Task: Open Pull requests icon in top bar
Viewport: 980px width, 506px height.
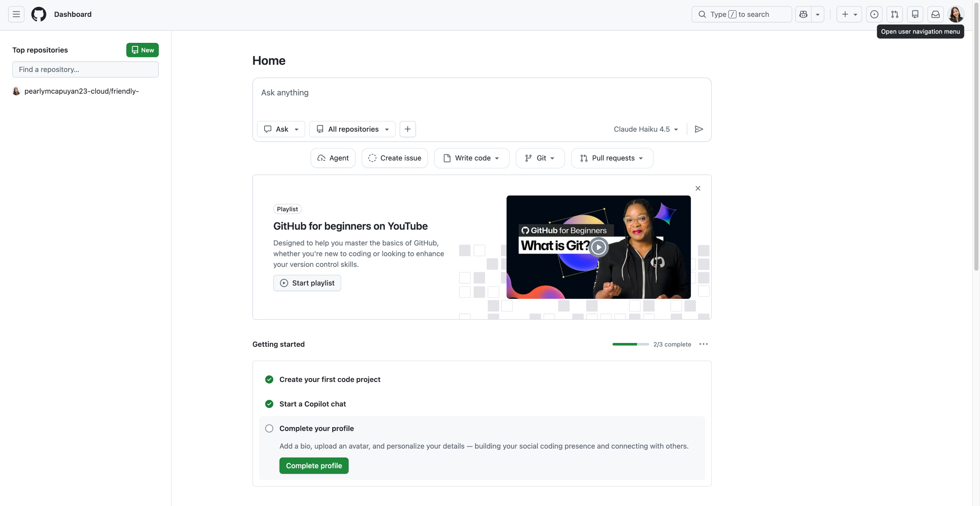Action: [x=895, y=14]
